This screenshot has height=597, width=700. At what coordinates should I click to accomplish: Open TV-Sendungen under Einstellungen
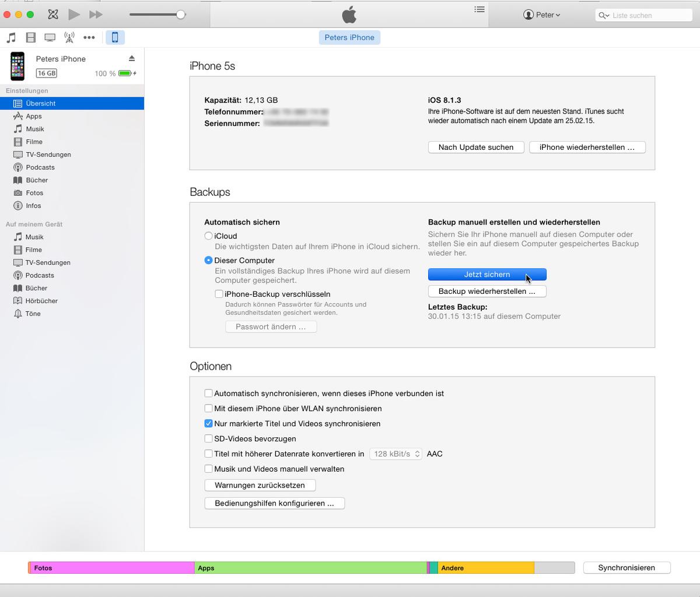pos(72,154)
